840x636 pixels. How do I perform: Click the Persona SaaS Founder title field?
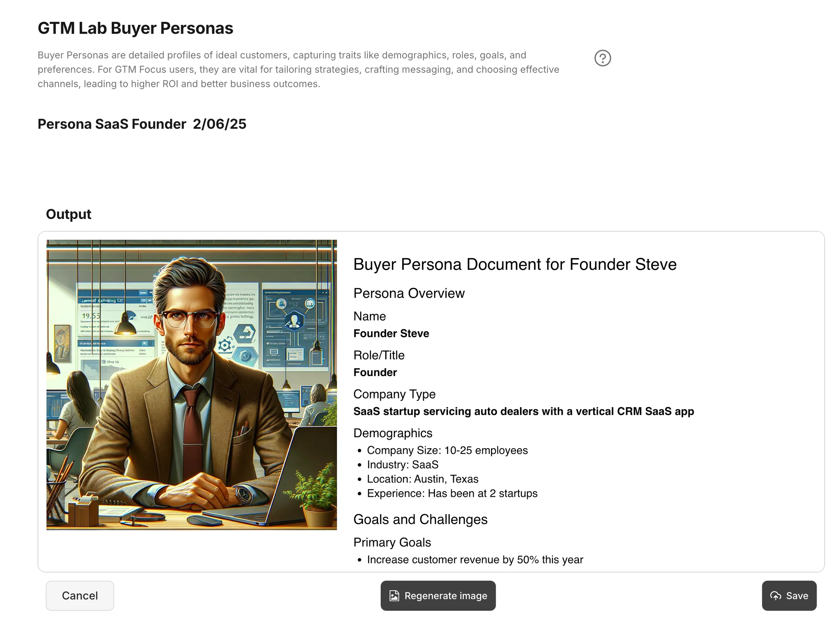[142, 124]
